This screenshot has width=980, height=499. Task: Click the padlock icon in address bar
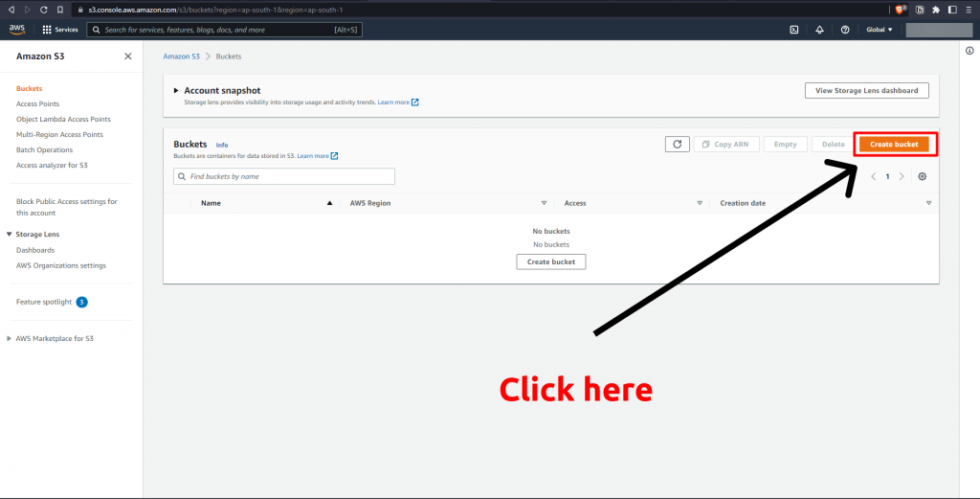pos(80,10)
